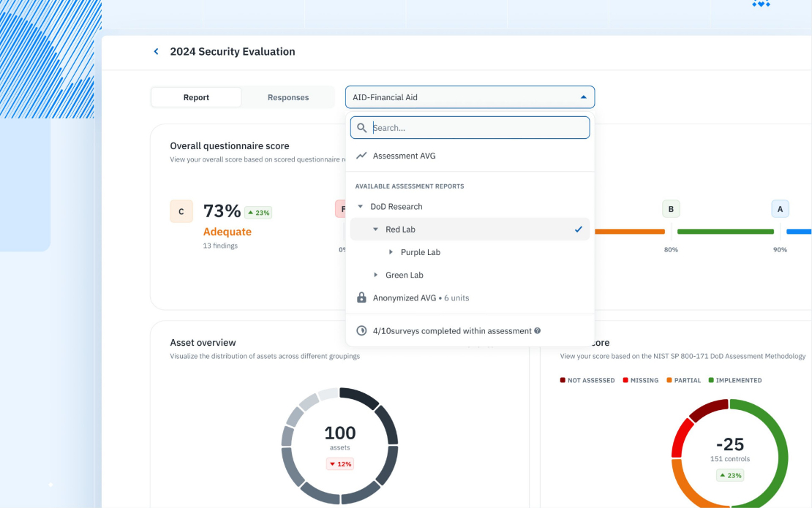
Task: Collapse the AID-Financial Aid dropdown
Action: click(x=583, y=97)
